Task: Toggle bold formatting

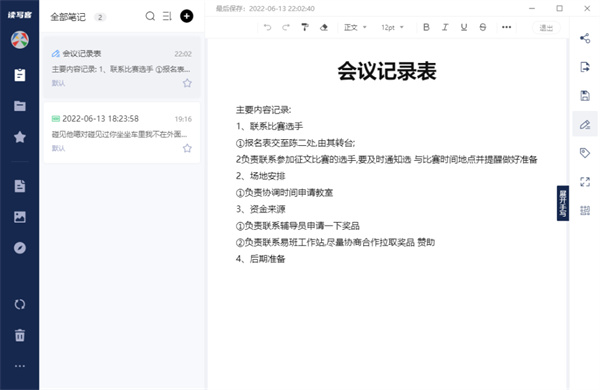Action: (426, 27)
